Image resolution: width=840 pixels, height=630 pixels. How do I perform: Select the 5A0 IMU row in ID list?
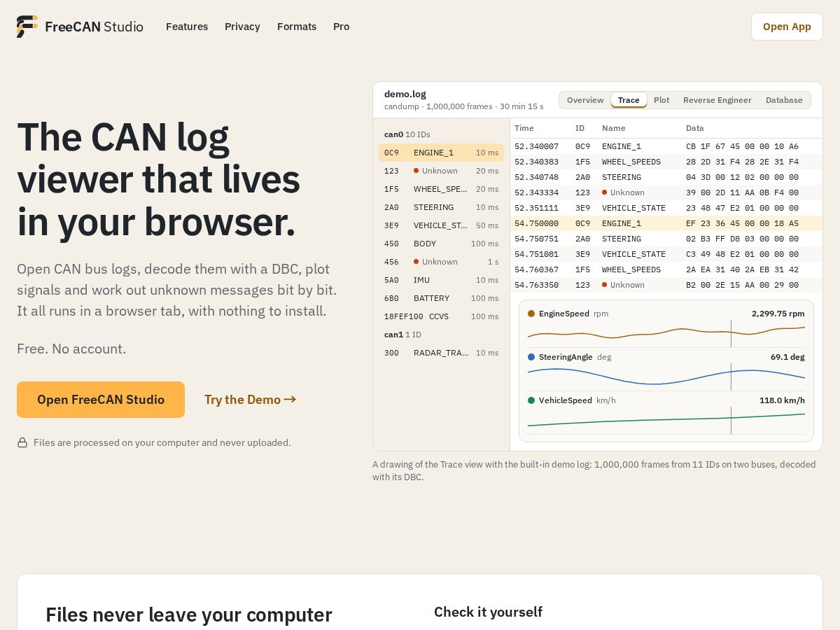coord(441,280)
